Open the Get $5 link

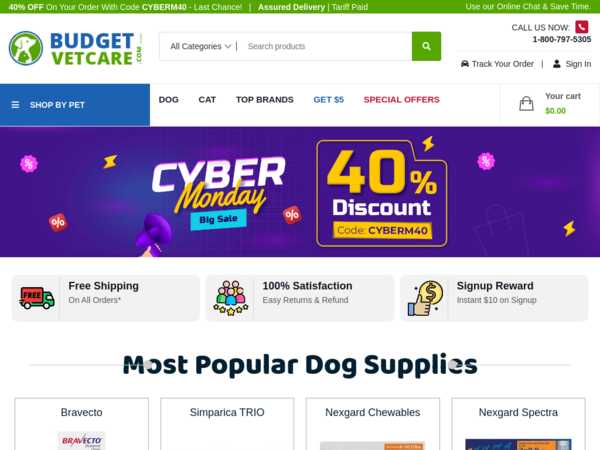coord(329,99)
